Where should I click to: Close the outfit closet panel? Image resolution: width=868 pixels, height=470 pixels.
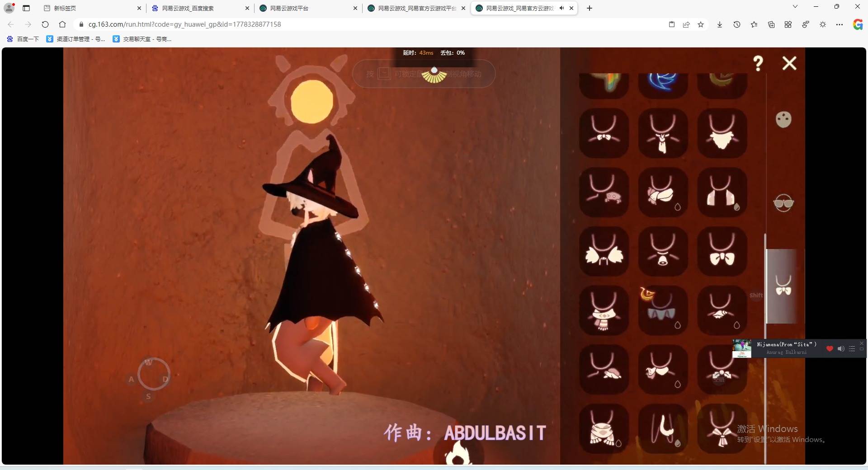(789, 63)
